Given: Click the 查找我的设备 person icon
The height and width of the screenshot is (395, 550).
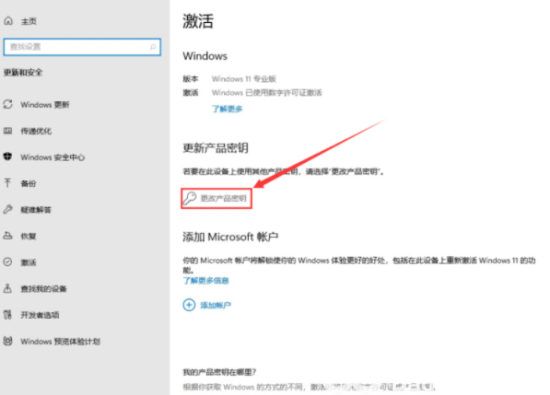Looking at the screenshot, I should (8, 288).
